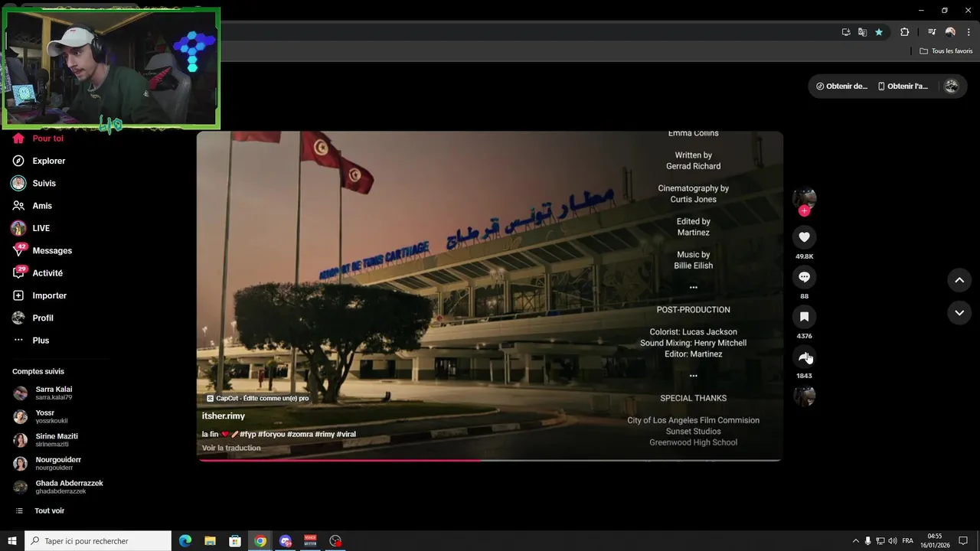Open the Profil page

point(33,318)
